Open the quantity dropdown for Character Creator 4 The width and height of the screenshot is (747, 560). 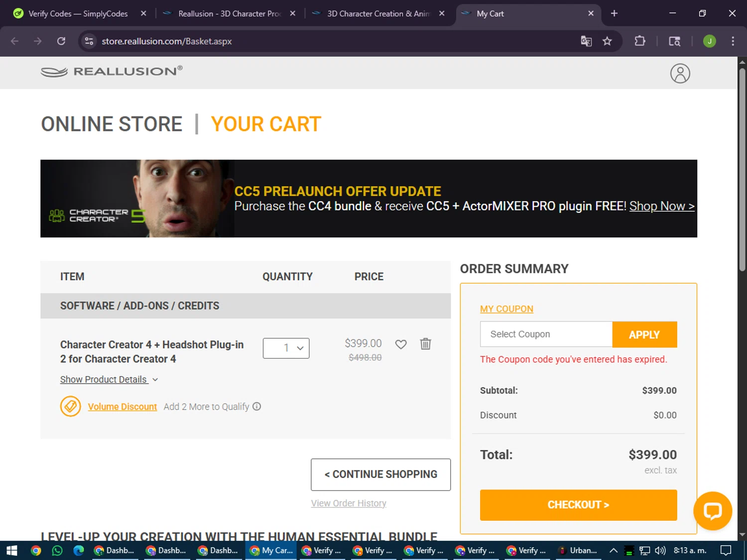pos(286,348)
